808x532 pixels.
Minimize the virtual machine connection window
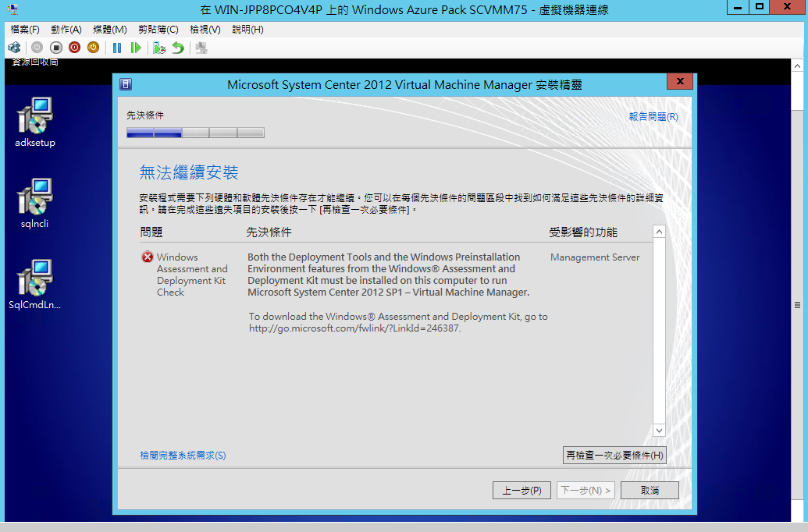(x=738, y=7)
